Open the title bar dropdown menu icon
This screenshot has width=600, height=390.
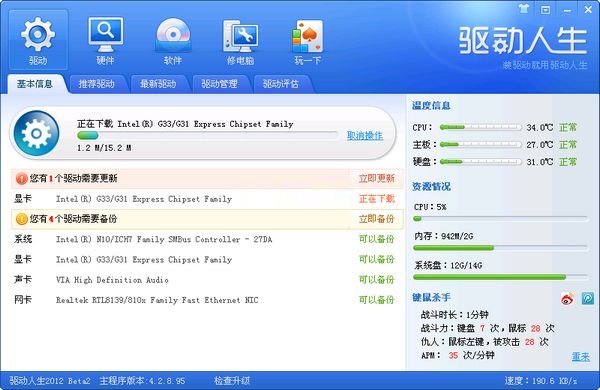click(545, 10)
